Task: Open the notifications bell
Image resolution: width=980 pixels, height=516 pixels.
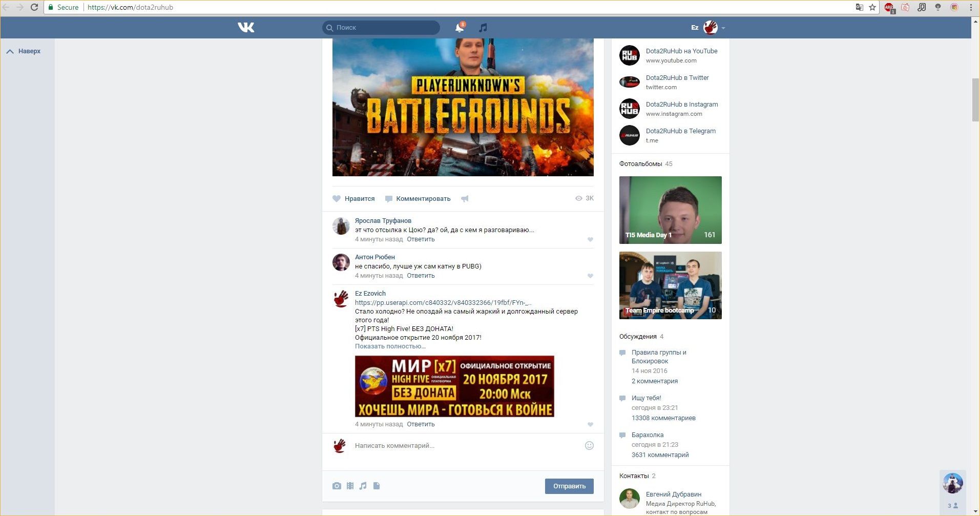Action: [x=460, y=28]
